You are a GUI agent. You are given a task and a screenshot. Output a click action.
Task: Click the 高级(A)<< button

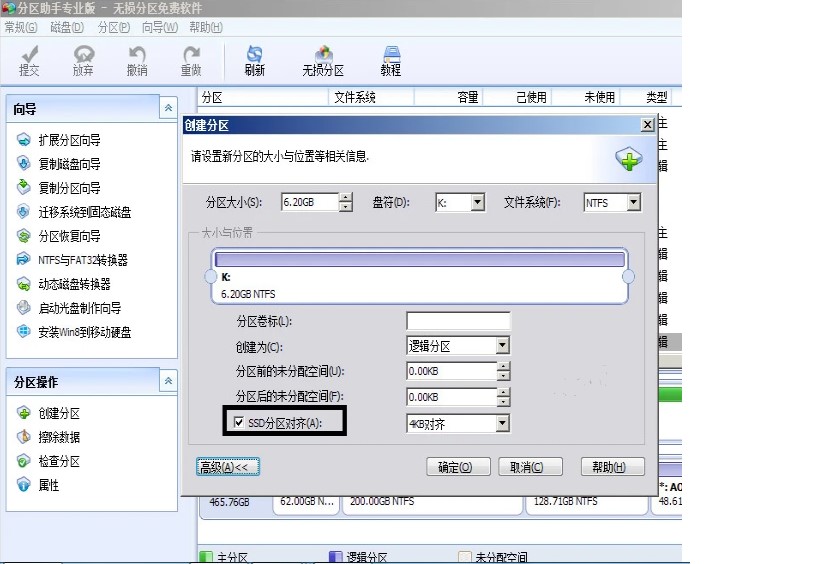pos(228,467)
